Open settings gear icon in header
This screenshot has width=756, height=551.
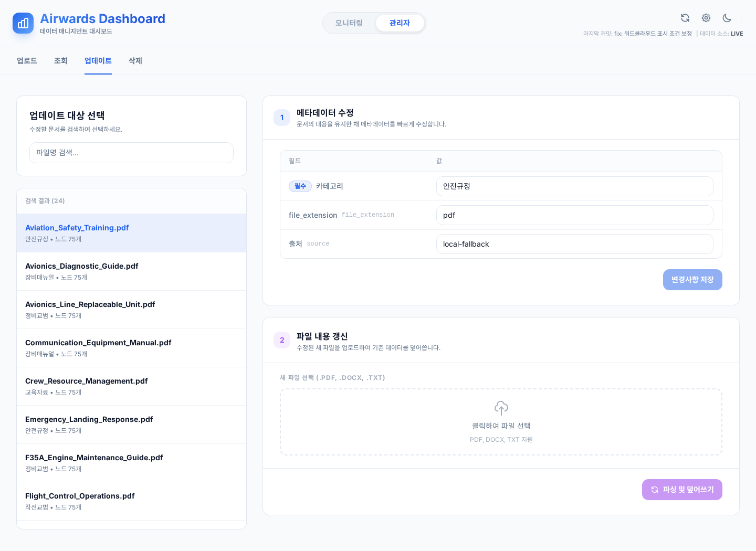pyautogui.click(x=706, y=18)
